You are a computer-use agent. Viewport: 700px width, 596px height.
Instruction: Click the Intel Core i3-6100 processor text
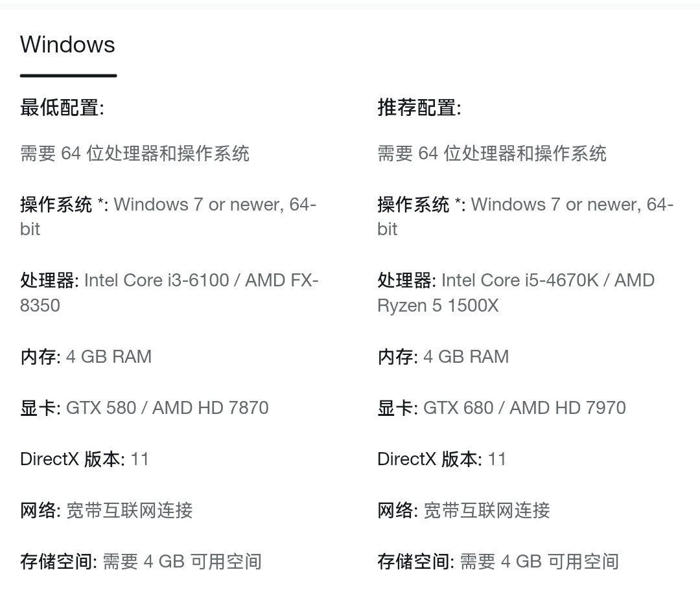pos(156,281)
